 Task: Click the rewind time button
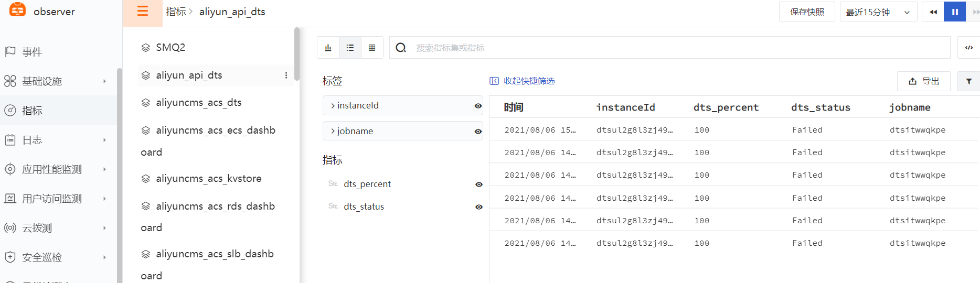[933, 12]
